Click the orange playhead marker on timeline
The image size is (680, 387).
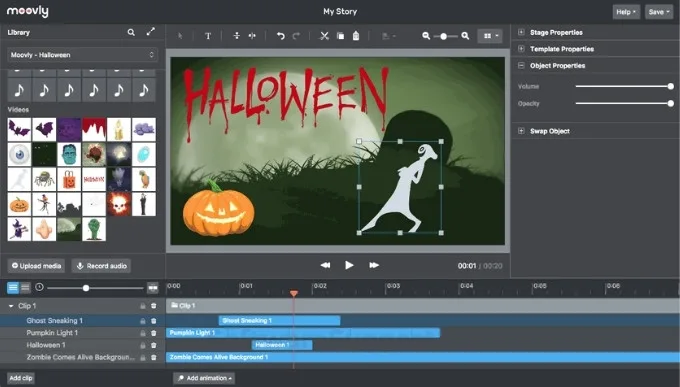[x=294, y=294]
